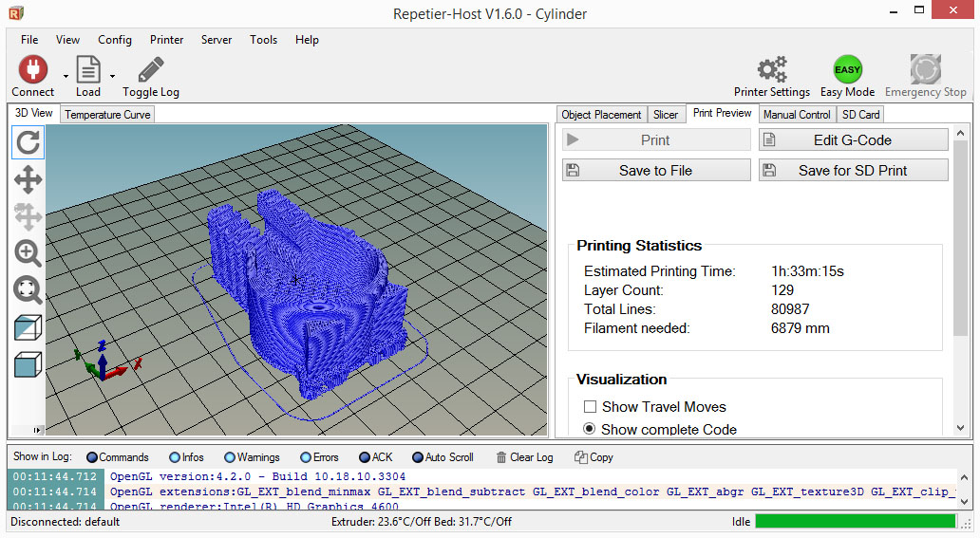Select the Zoom magnifier plus tool
The image size is (980, 538).
click(28, 253)
